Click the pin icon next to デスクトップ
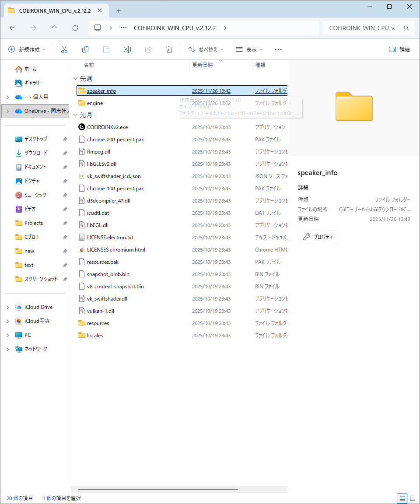Viewport: 420px width, 504px height. click(x=65, y=139)
